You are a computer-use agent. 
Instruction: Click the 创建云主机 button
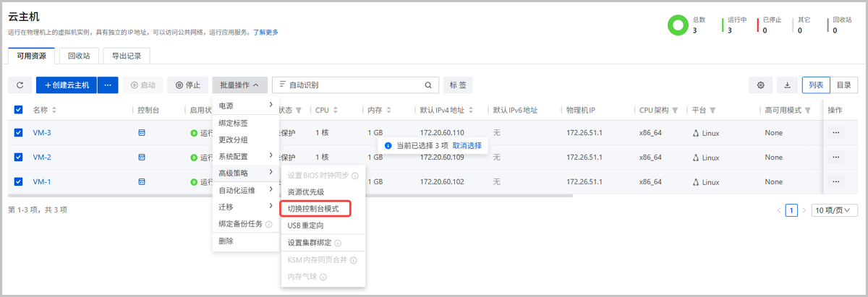pyautogui.click(x=67, y=85)
